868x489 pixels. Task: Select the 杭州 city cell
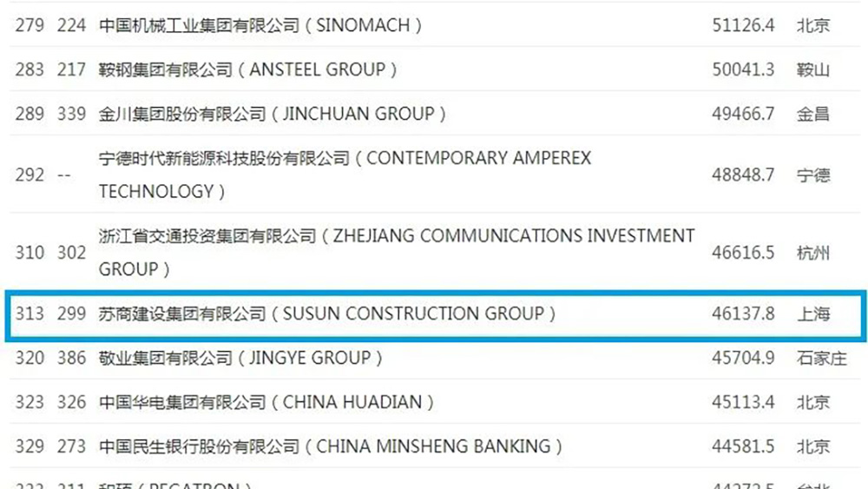(813, 253)
